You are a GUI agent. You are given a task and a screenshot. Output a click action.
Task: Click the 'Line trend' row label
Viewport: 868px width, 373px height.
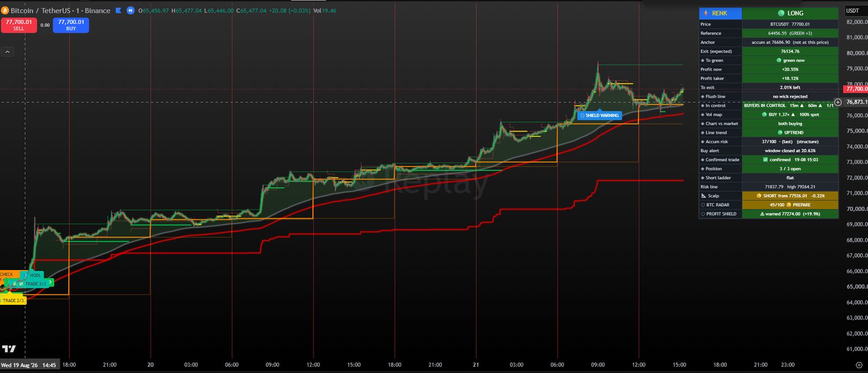coord(720,133)
